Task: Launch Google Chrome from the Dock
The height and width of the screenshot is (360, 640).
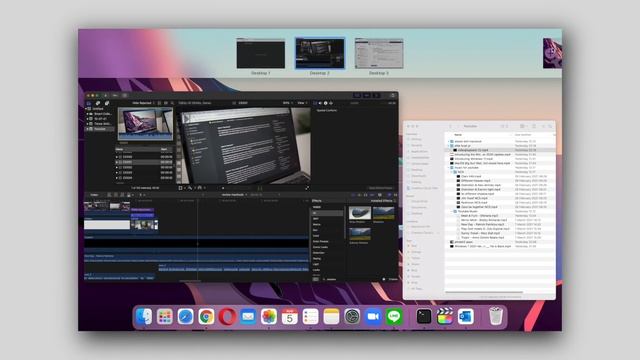Action: coord(206,316)
